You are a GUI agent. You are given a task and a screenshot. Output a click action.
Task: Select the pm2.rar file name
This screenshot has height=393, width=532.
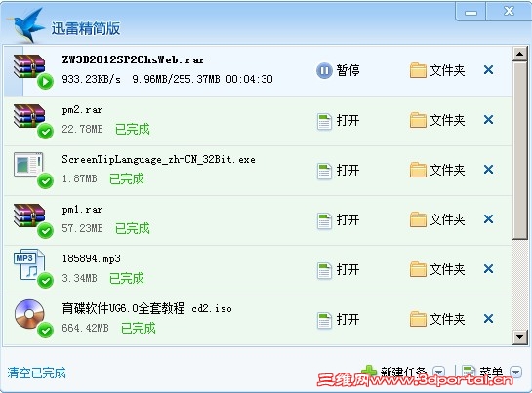click(82, 110)
